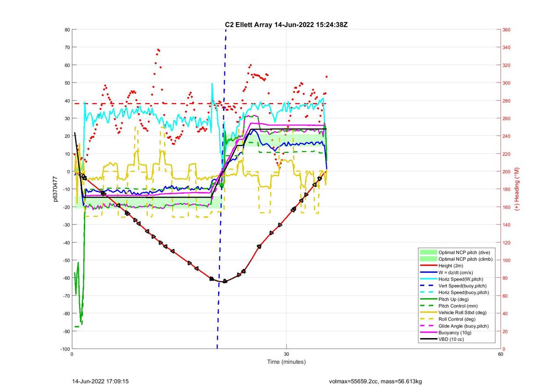Click the red line swatch for Height (2m)

point(428,265)
